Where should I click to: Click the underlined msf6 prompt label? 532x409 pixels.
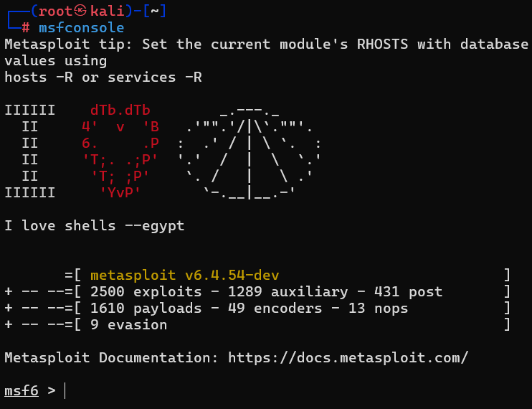pyautogui.click(x=22, y=391)
